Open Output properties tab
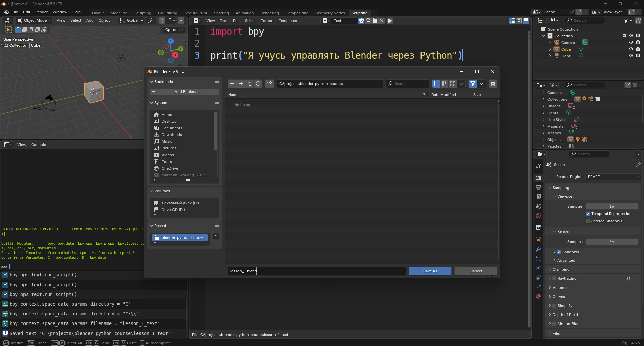 [538, 187]
